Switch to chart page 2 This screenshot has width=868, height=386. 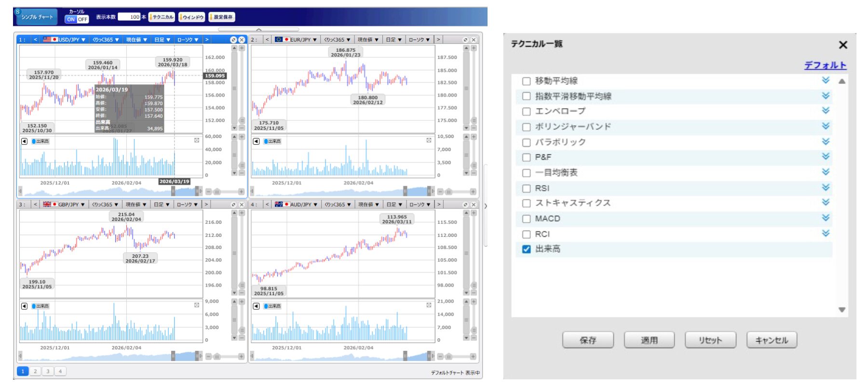pyautogui.click(x=35, y=371)
